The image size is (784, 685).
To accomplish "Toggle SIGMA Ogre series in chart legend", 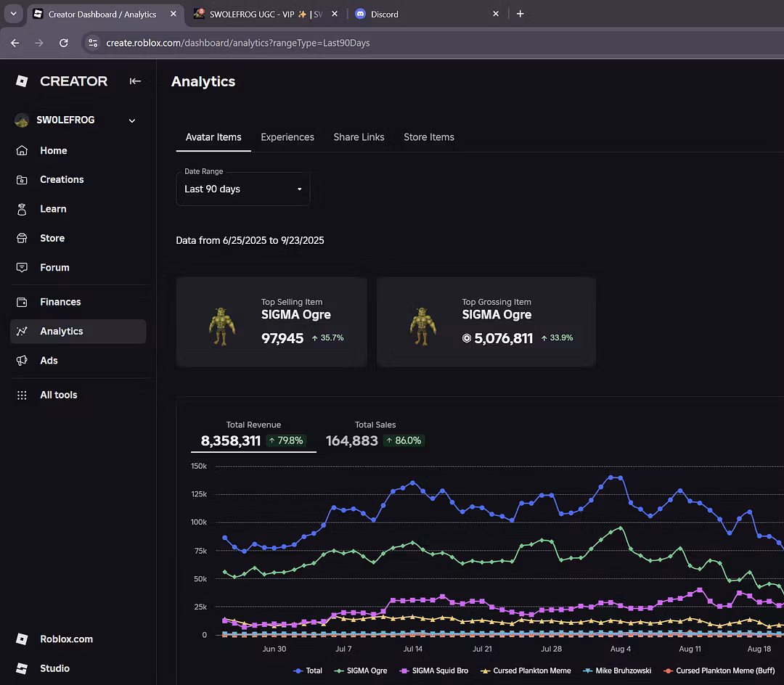I will coord(360,670).
